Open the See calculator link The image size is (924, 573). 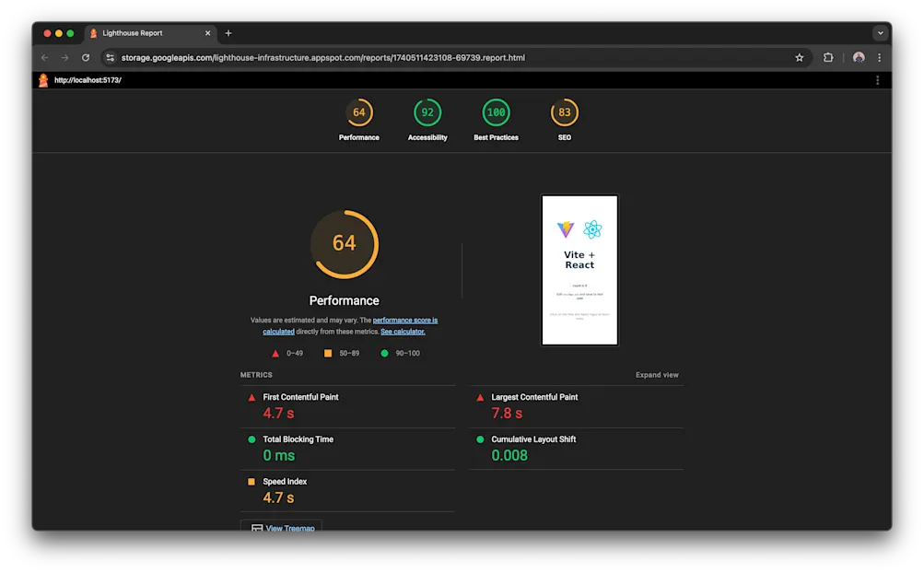403,332
